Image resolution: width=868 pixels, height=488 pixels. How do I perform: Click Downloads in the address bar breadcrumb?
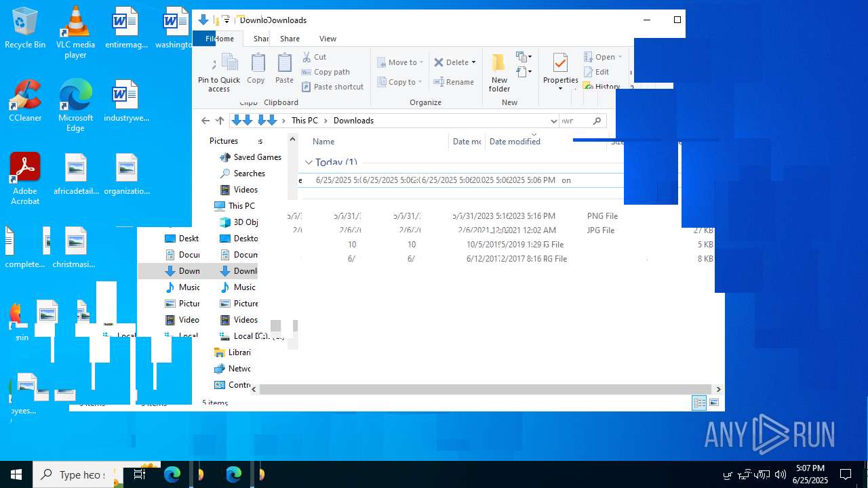click(353, 121)
